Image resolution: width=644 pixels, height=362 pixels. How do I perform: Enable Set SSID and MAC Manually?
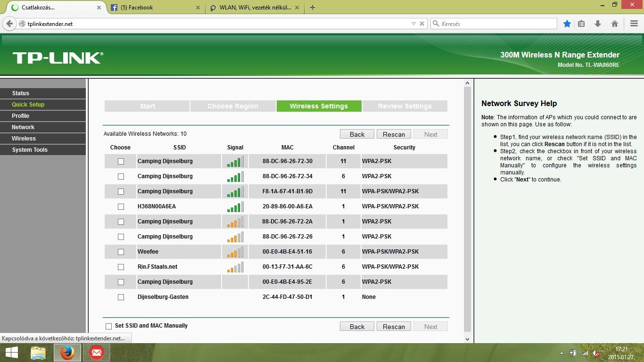(x=109, y=326)
